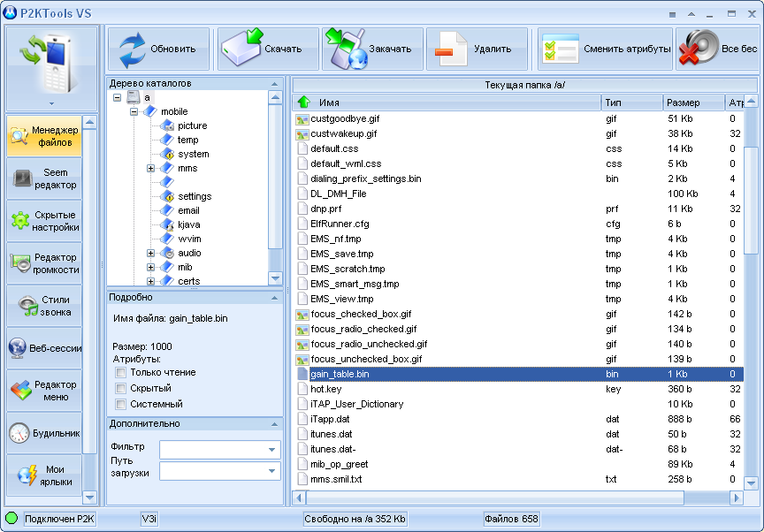
Task: Open the Путь загрузки dropdown
Action: [271, 471]
